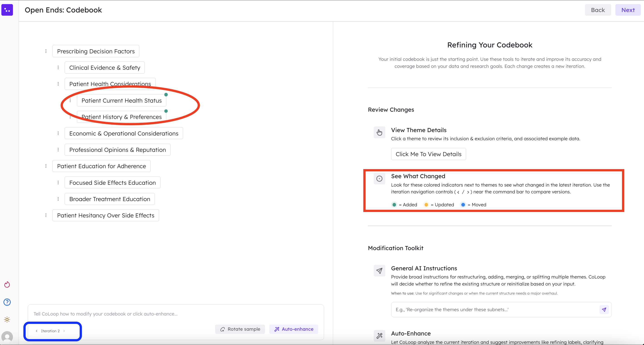Click the Back button
Image resolution: width=644 pixels, height=345 pixels.
(598, 10)
